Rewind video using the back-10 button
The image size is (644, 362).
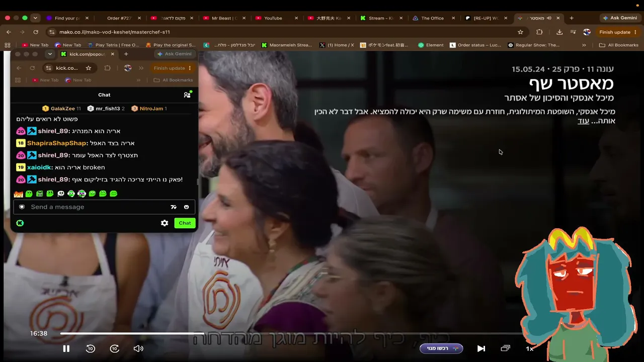pos(91,348)
